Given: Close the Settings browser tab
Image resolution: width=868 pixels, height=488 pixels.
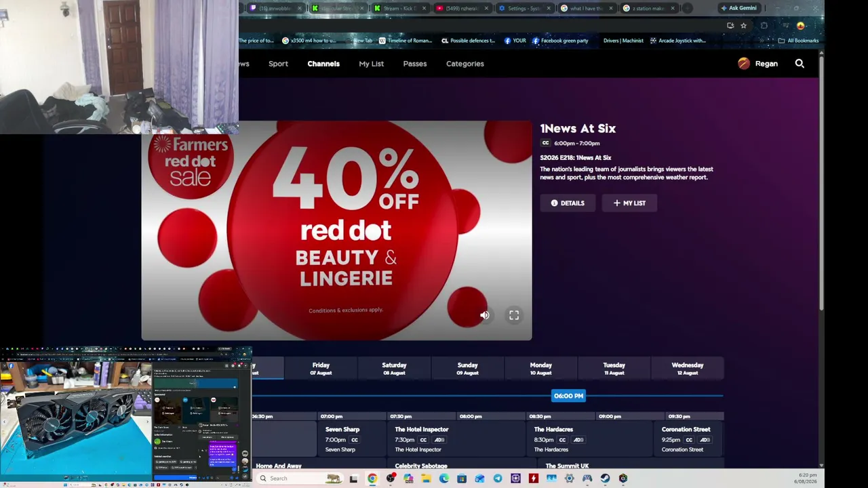Looking at the screenshot, I should (x=549, y=8).
